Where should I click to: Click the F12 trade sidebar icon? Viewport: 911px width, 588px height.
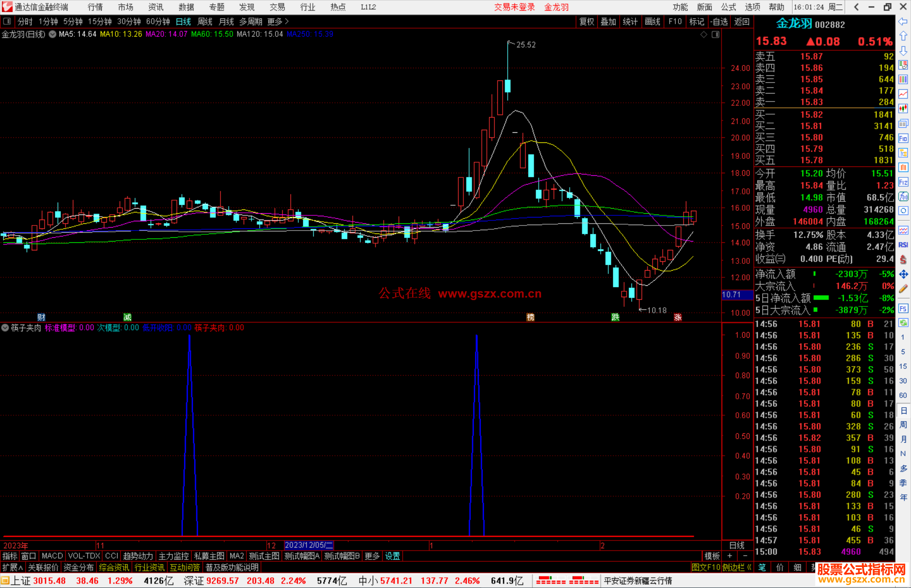[903, 183]
